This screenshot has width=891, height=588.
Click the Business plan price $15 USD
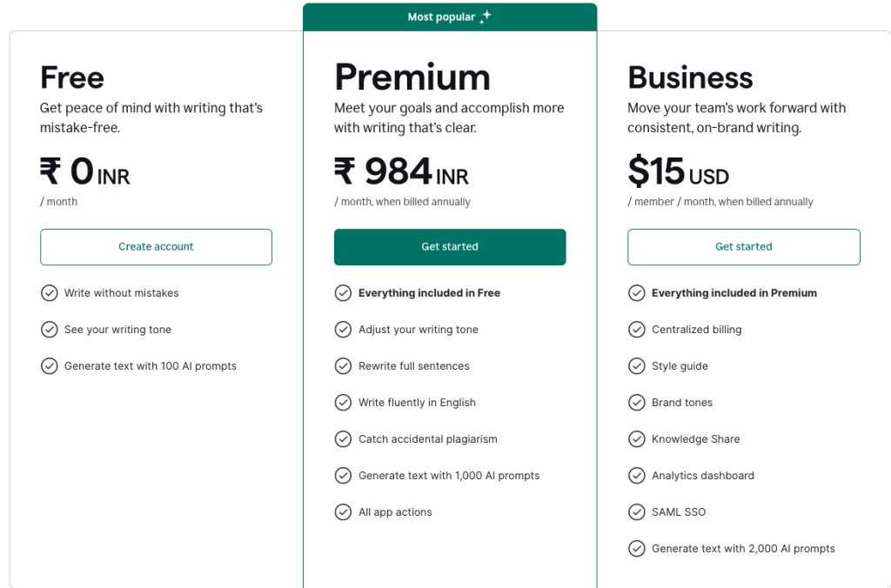679,172
